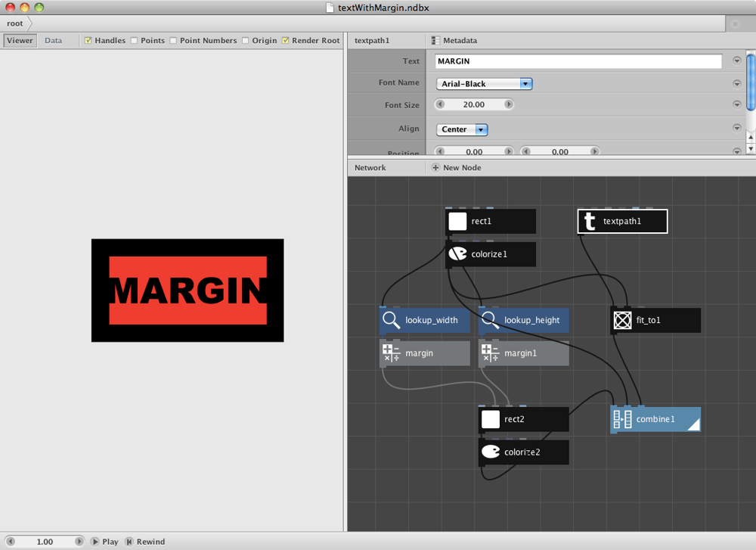Click the scrollbar down arrow in parameters
The image size is (756, 550).
click(x=751, y=149)
